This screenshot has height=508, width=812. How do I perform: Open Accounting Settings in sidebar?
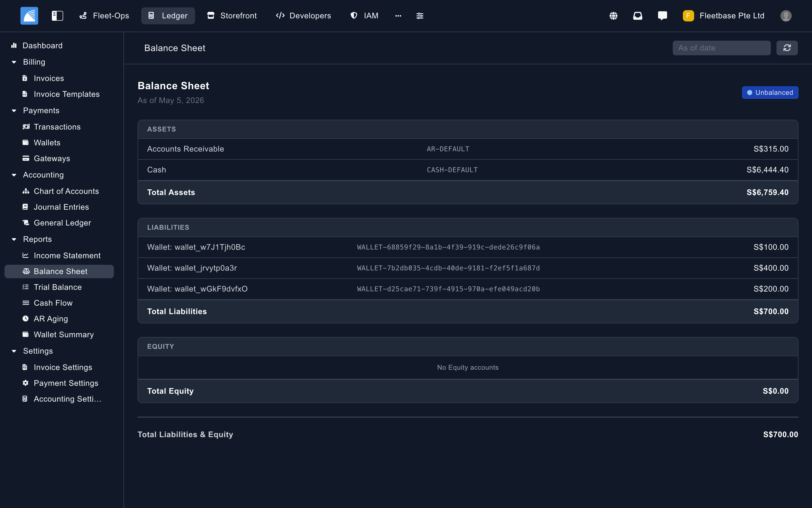coord(59,399)
